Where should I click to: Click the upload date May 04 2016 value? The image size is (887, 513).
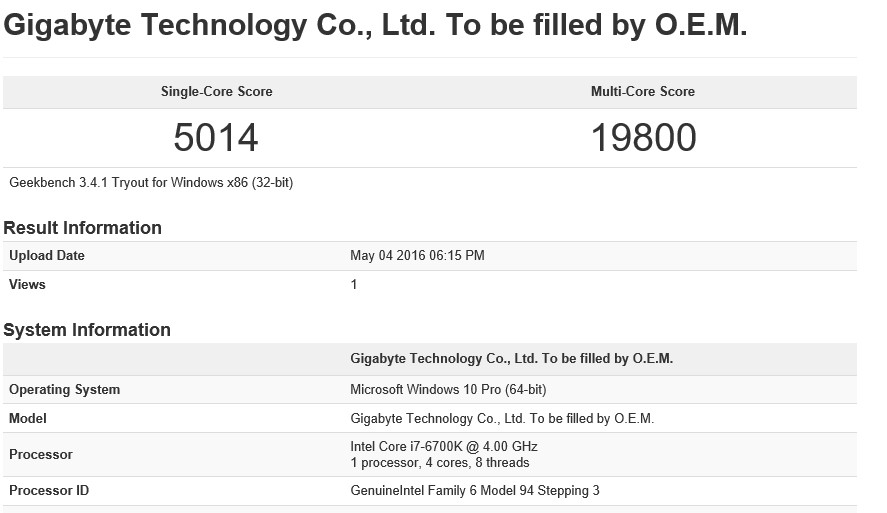click(417, 256)
